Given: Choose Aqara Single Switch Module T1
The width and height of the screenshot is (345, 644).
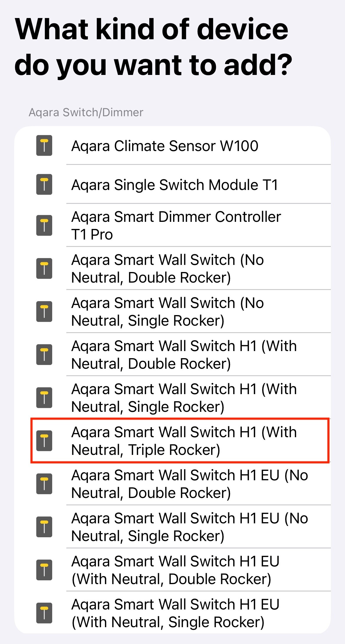Looking at the screenshot, I should coord(172,184).
